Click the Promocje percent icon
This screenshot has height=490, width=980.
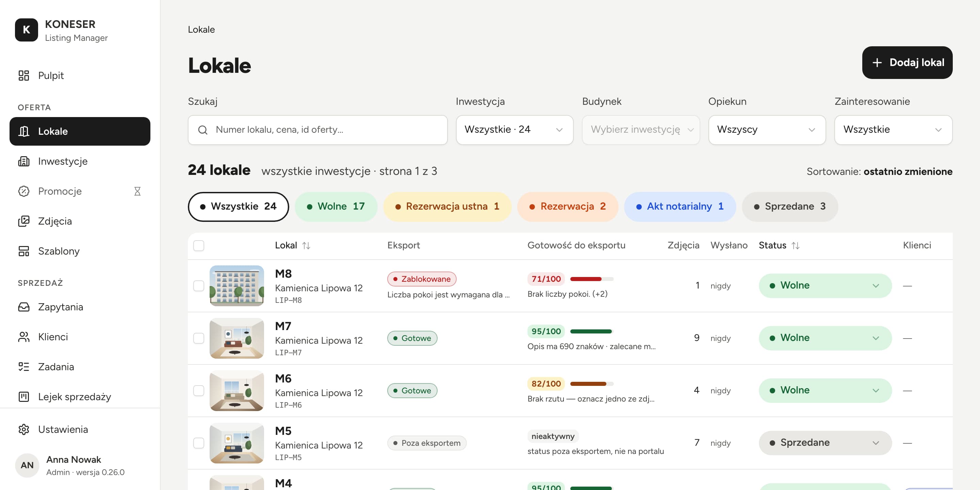(23, 191)
